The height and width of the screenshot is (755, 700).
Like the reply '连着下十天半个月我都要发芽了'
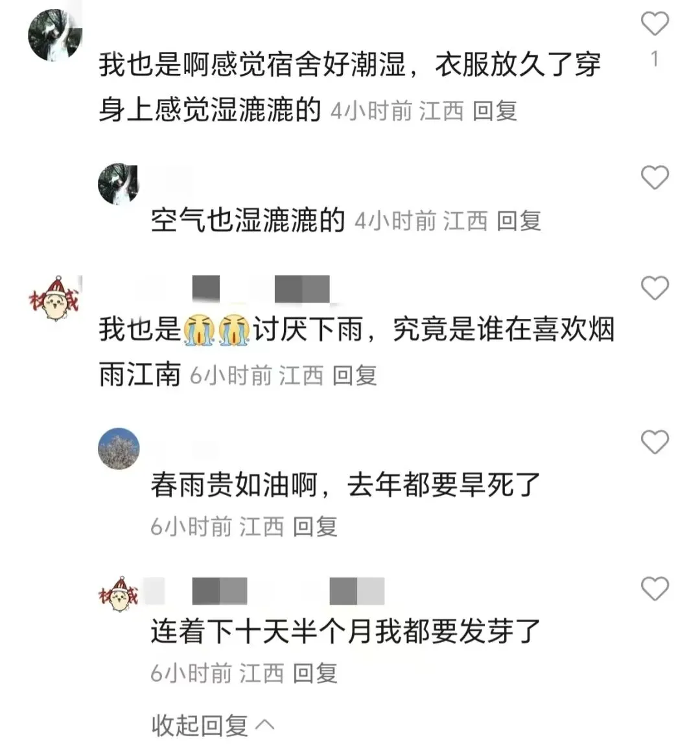coord(655,588)
